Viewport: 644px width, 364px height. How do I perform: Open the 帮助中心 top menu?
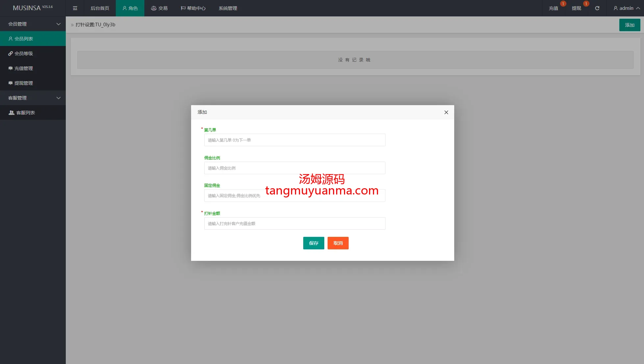[x=193, y=8]
